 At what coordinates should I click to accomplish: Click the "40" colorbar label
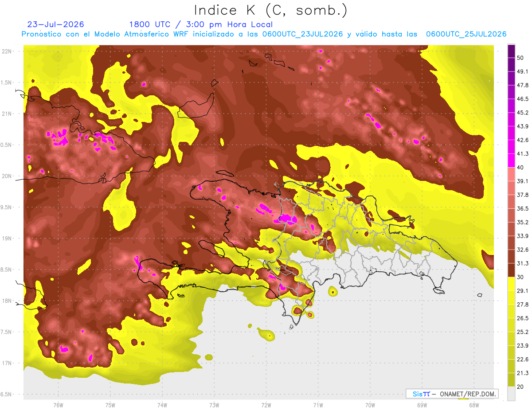pyautogui.click(x=521, y=168)
